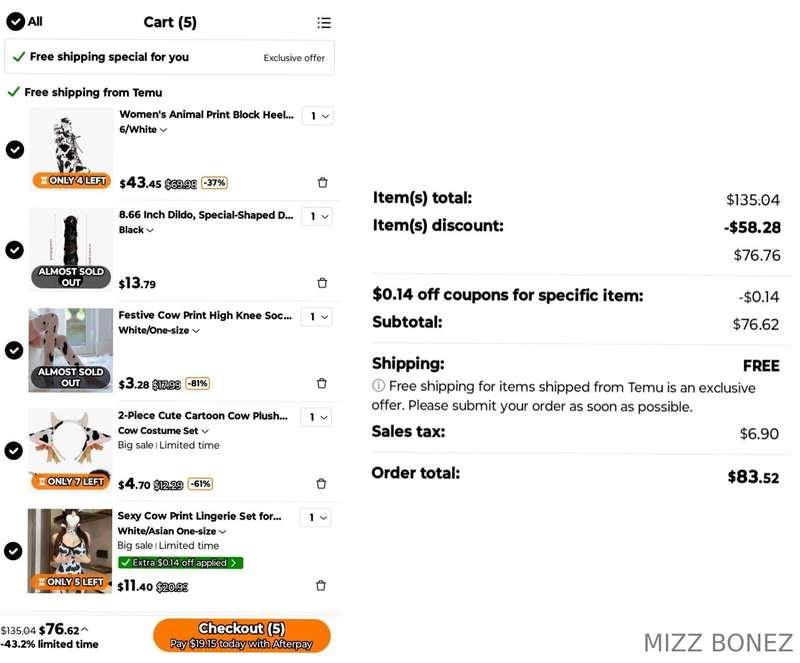Open the Free shipping special Exclusive offer banner

pos(169,57)
